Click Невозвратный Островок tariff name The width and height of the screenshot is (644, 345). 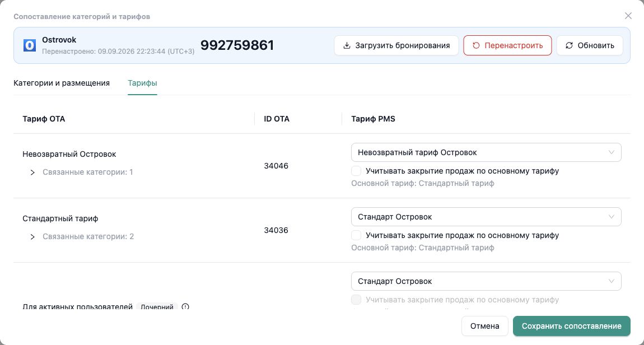coord(69,155)
